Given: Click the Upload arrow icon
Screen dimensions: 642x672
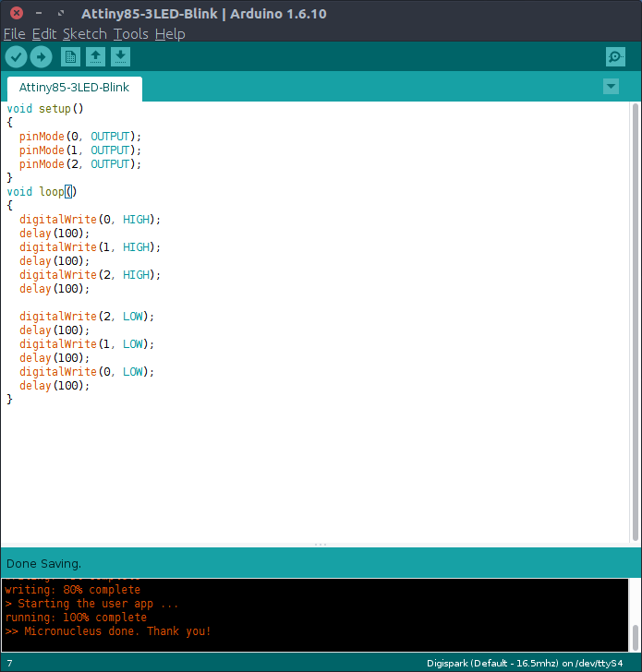Looking at the screenshot, I should click(x=41, y=57).
